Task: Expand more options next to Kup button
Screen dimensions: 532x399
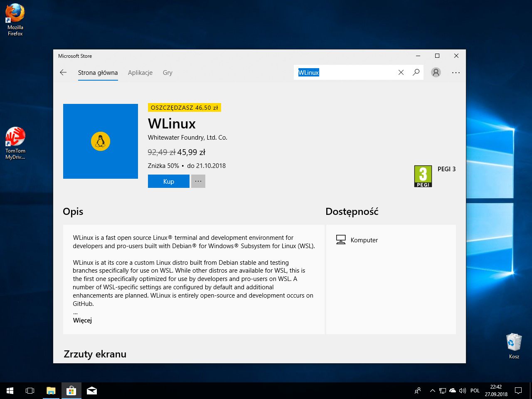Action: pos(198,181)
